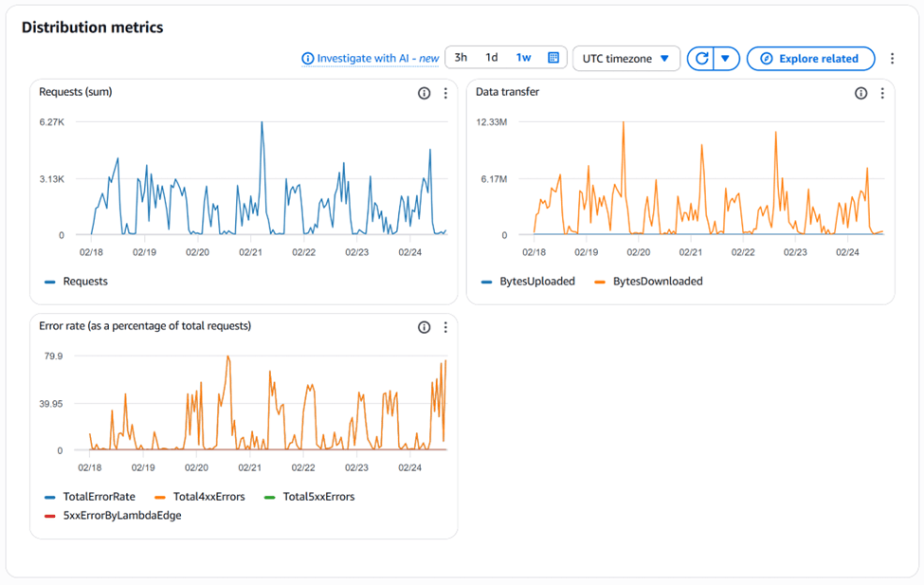Click info icon on Data transfer chart
924x585 pixels.
[x=861, y=93]
